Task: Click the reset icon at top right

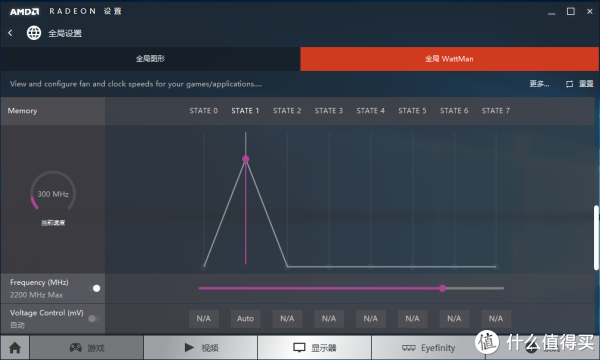Action: click(569, 84)
